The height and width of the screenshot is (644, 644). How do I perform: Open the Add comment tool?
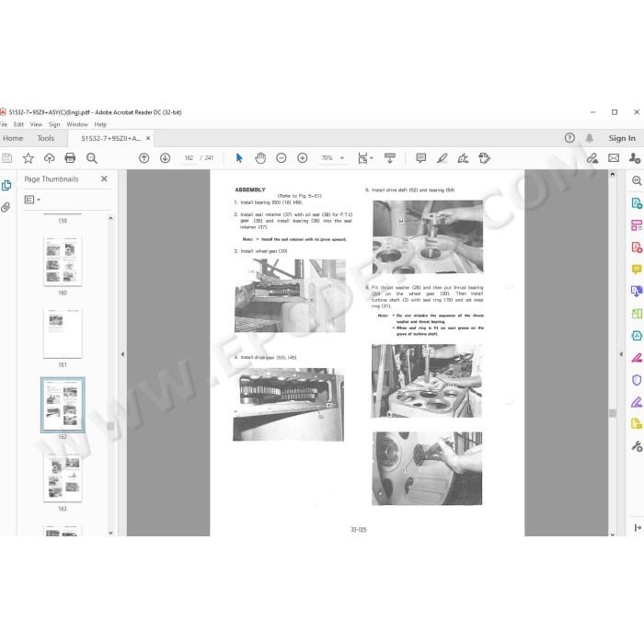click(420, 158)
